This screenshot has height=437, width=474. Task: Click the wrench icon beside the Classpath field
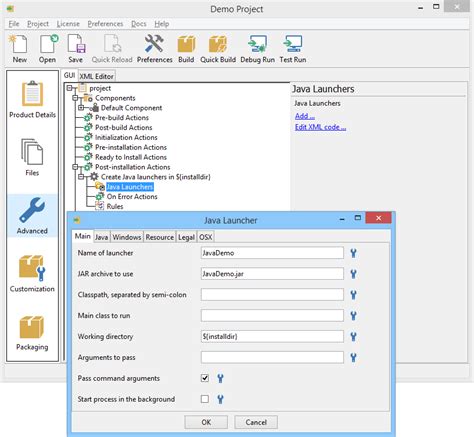pyautogui.click(x=353, y=295)
